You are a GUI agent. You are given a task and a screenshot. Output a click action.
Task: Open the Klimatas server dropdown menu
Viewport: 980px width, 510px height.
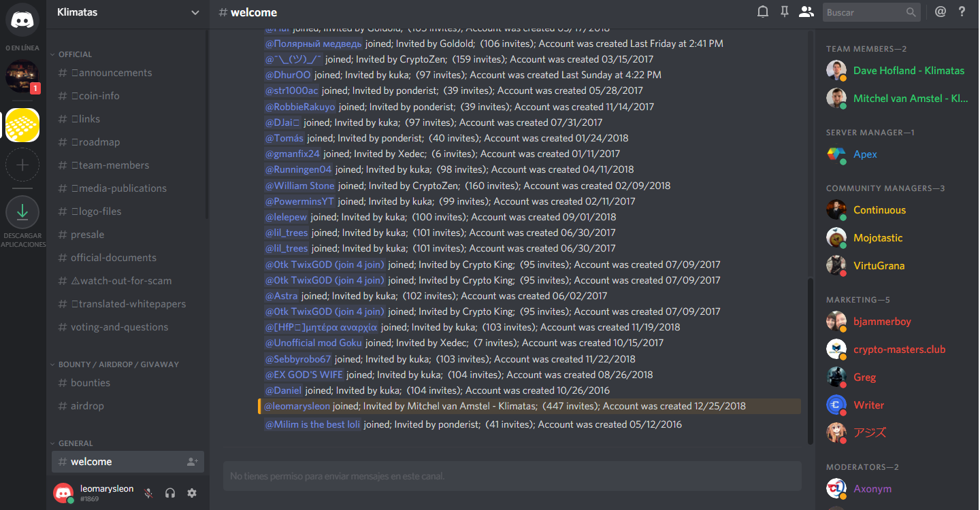[x=128, y=12]
